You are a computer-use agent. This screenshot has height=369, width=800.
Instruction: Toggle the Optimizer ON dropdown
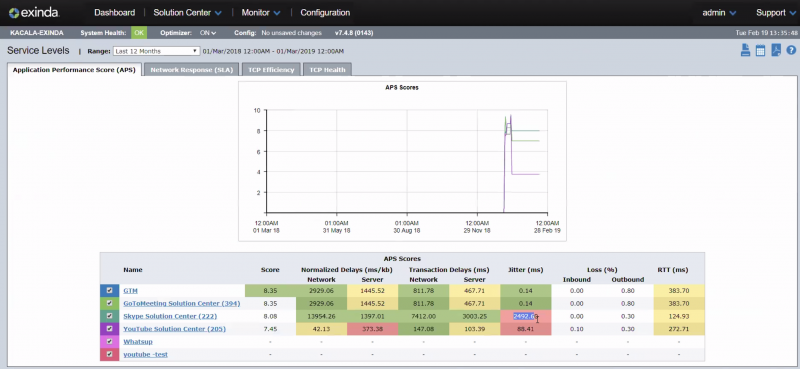pos(208,33)
